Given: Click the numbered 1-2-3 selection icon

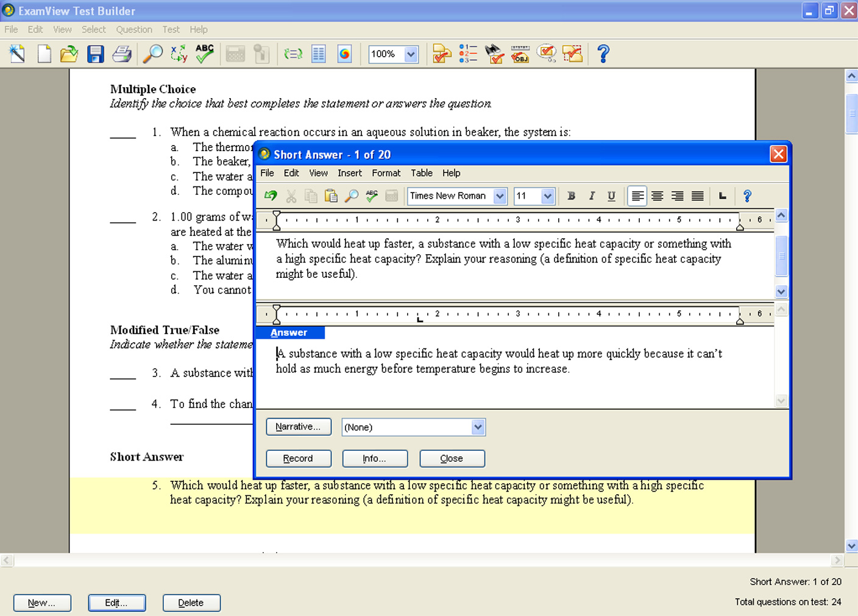Looking at the screenshot, I should coord(468,54).
